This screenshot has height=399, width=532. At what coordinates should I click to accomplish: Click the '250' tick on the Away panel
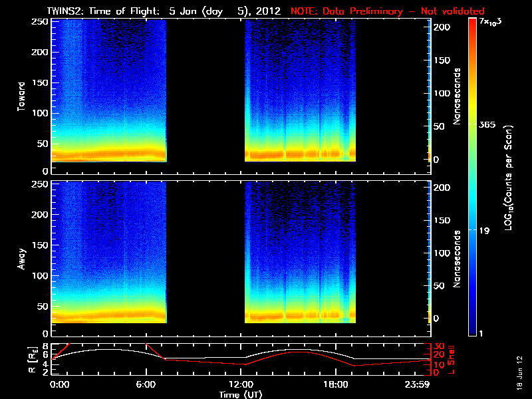40,184
